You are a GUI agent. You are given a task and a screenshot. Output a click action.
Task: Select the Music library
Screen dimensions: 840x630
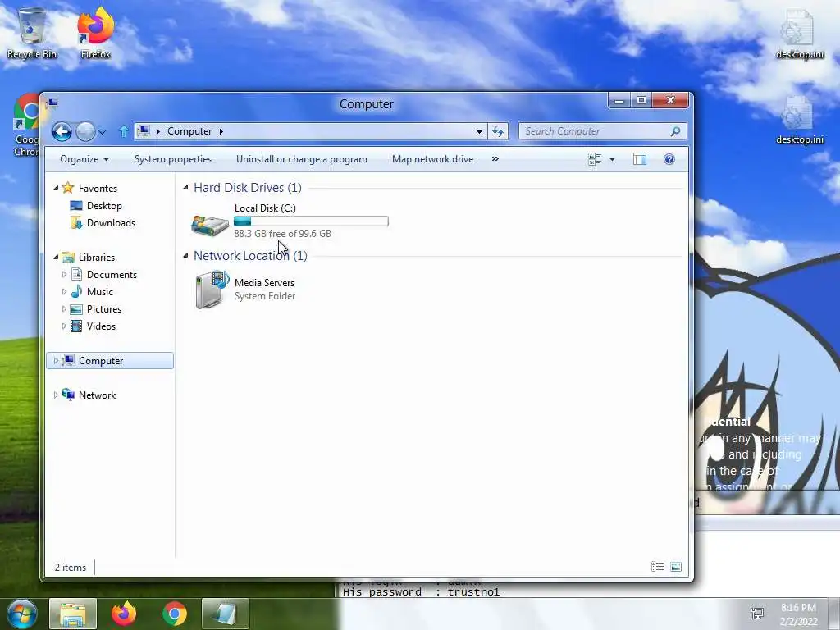(99, 292)
